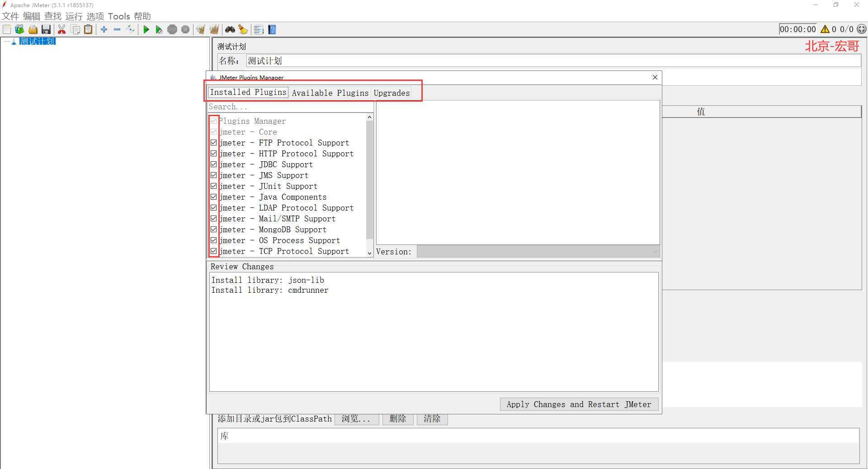Click the thread status icon beside 0/0

(x=862, y=29)
